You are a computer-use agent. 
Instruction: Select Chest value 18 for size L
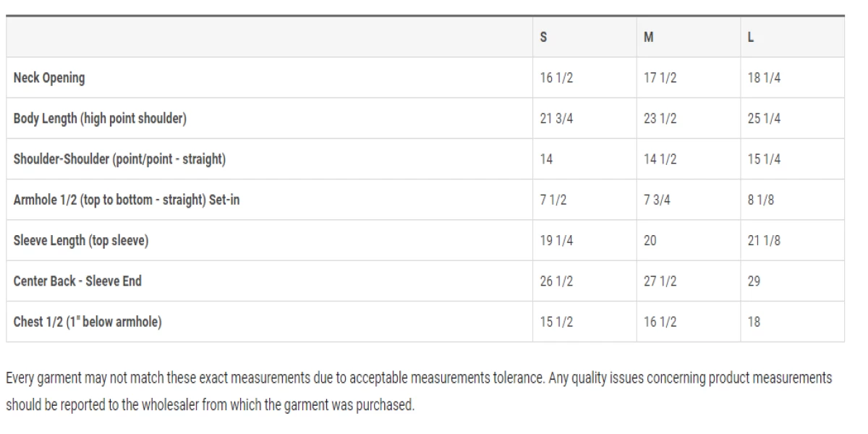tap(754, 322)
